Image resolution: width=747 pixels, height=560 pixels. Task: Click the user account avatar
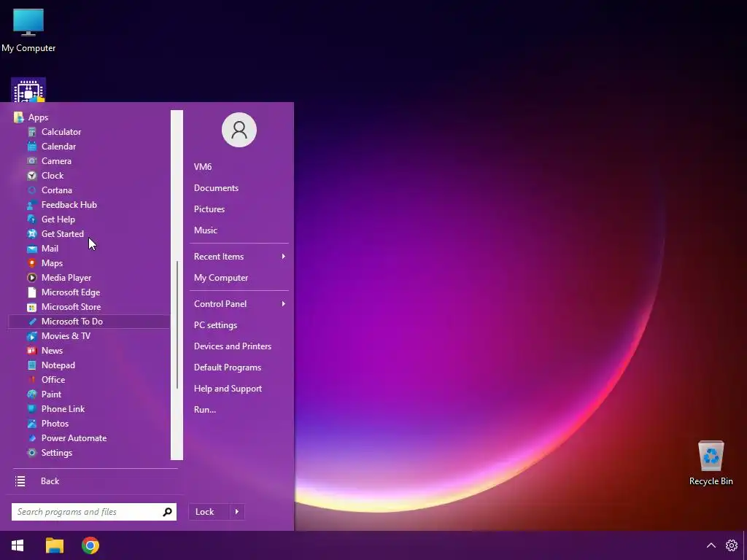pyautogui.click(x=239, y=130)
